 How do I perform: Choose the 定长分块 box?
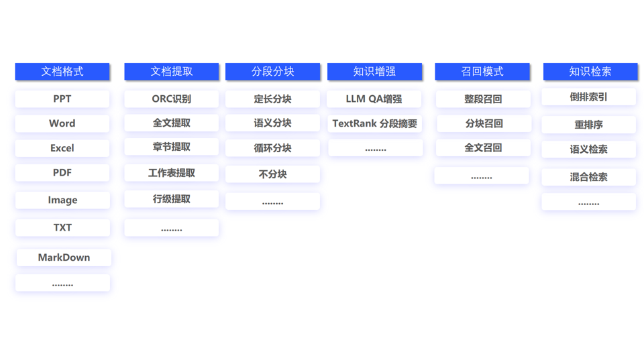[x=272, y=99]
